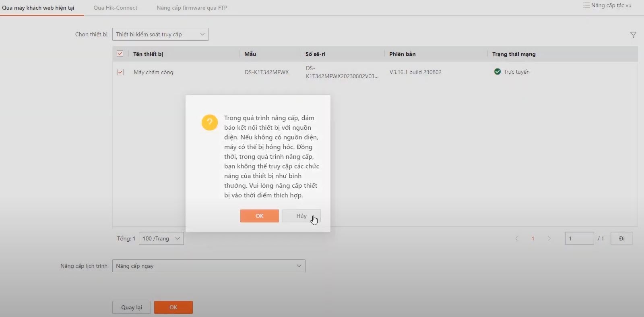Click the Đi go-to-page button

621,238
